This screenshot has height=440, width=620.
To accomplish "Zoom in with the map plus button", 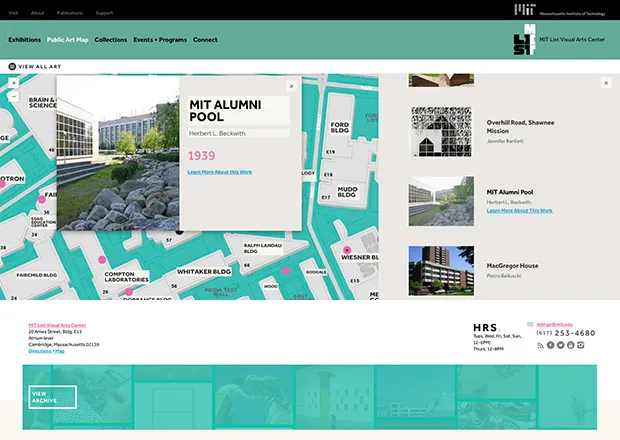I will tap(13, 83).
